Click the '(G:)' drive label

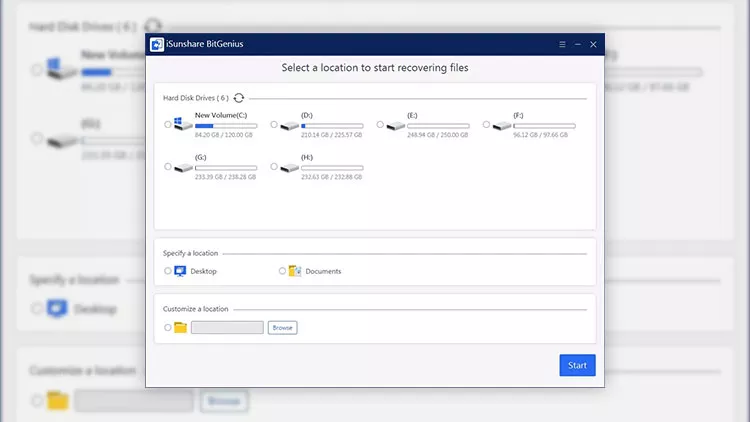[x=200, y=157]
